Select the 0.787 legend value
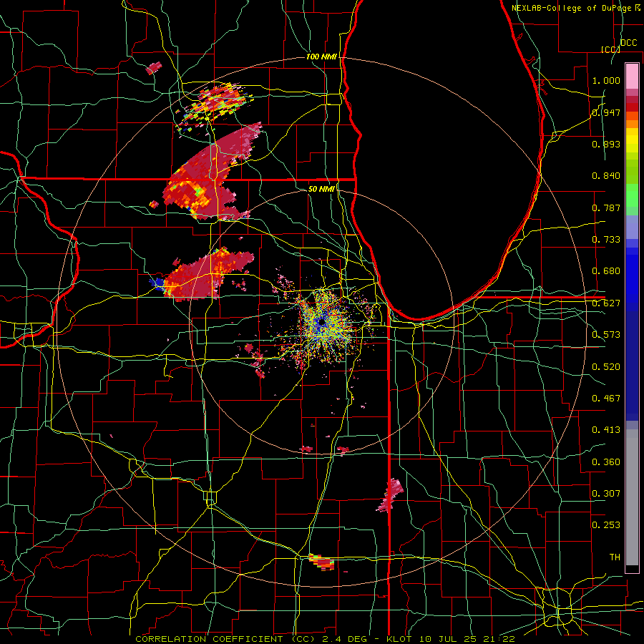644x644 pixels. coord(606,208)
